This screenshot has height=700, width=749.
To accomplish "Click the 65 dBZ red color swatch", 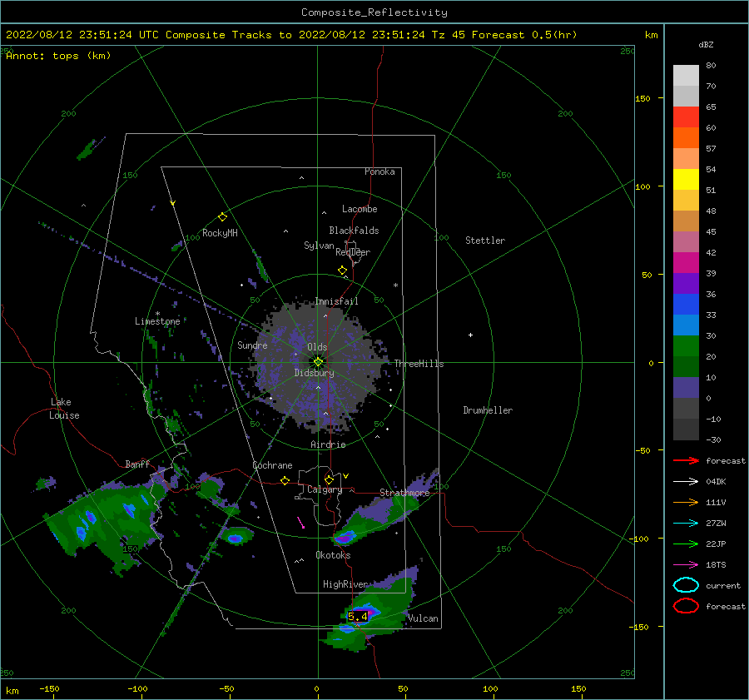I will tap(686, 117).
